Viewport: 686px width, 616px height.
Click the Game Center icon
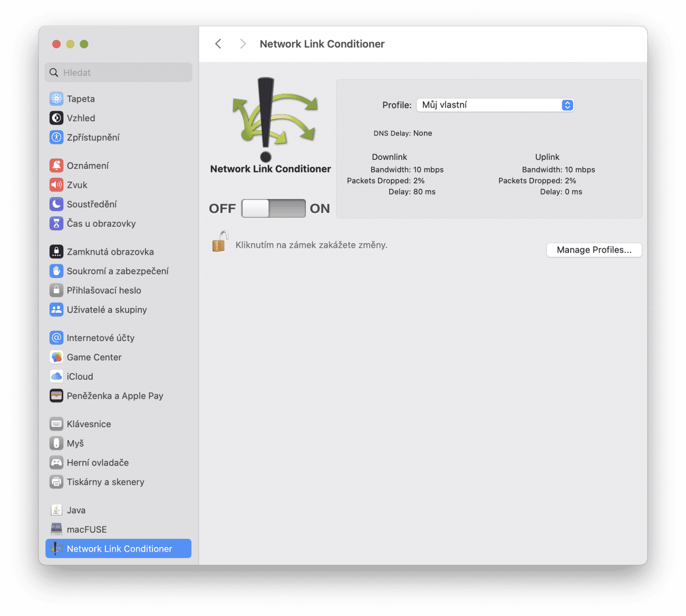pos(56,357)
